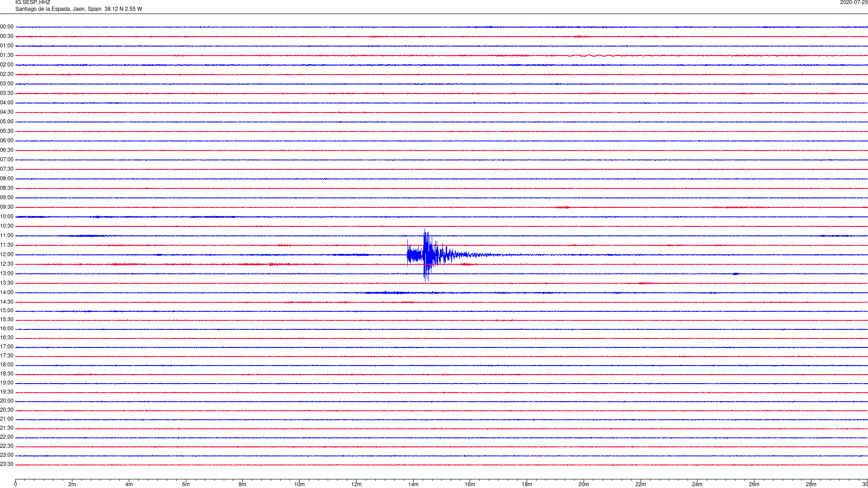This screenshot has width=868, height=488.
Task: Click the 8m tick on time axis
Action: point(243,484)
